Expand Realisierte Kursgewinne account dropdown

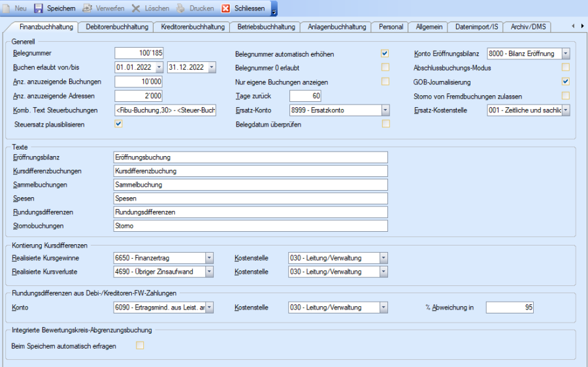click(209, 258)
